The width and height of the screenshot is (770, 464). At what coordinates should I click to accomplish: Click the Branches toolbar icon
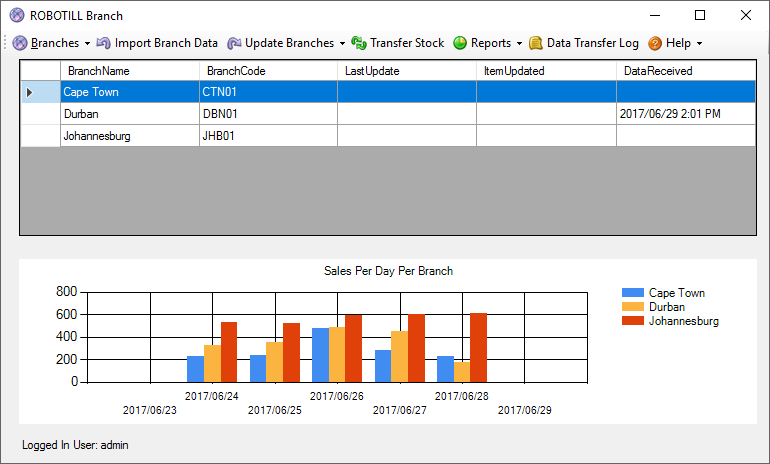coord(20,43)
